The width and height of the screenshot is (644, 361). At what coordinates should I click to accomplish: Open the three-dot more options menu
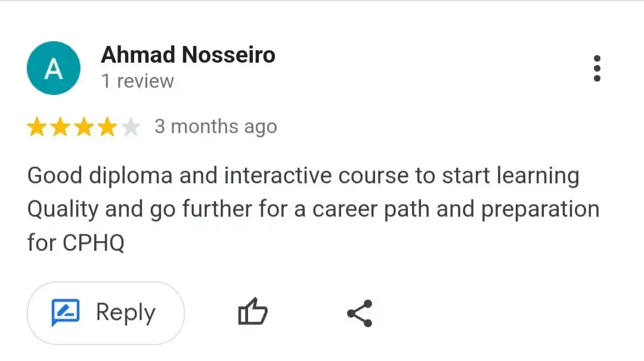[597, 69]
